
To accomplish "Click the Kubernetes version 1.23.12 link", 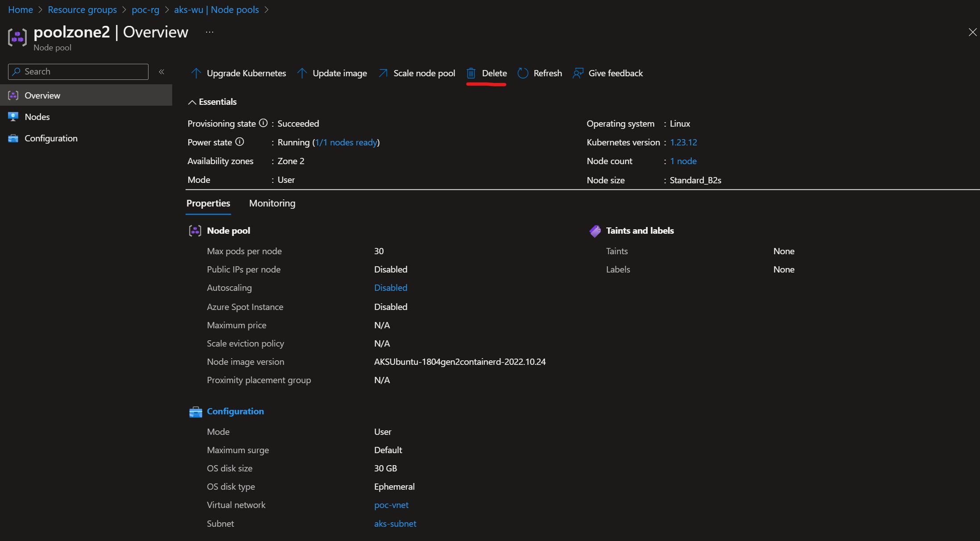I will pos(684,142).
